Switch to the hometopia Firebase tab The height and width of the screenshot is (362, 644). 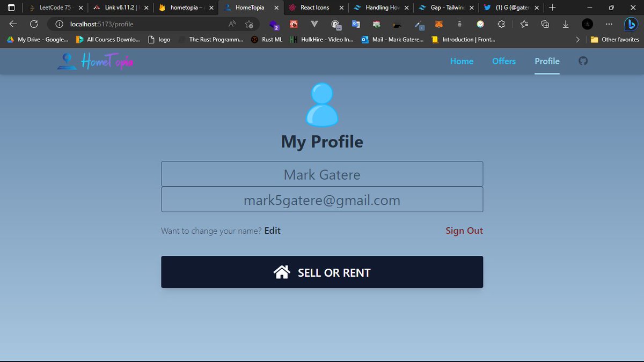(x=186, y=8)
